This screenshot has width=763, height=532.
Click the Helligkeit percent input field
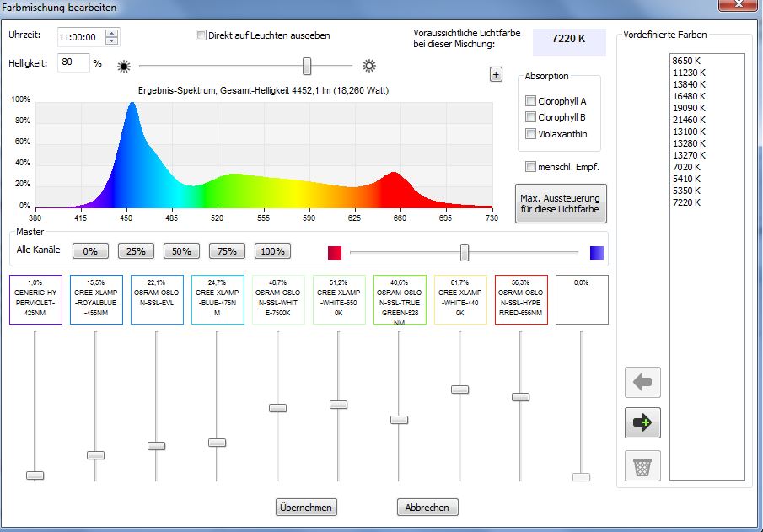pos(73,62)
